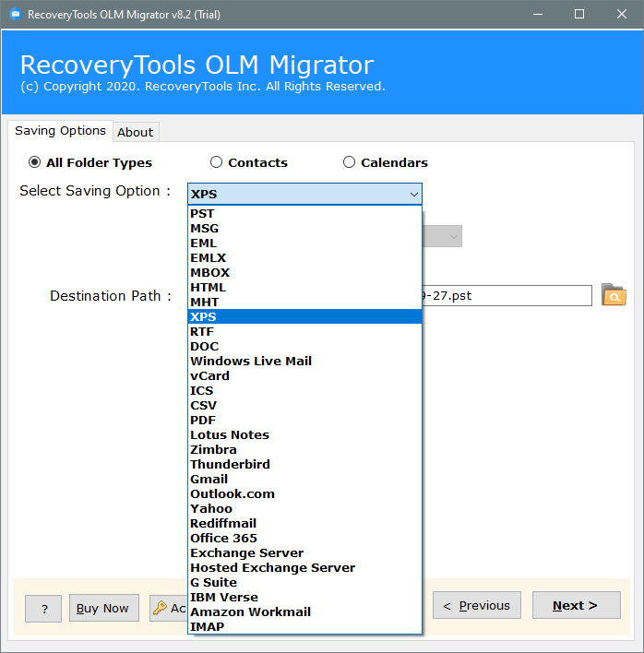Choose HTML from the saving list
644x653 pixels.
(x=304, y=288)
